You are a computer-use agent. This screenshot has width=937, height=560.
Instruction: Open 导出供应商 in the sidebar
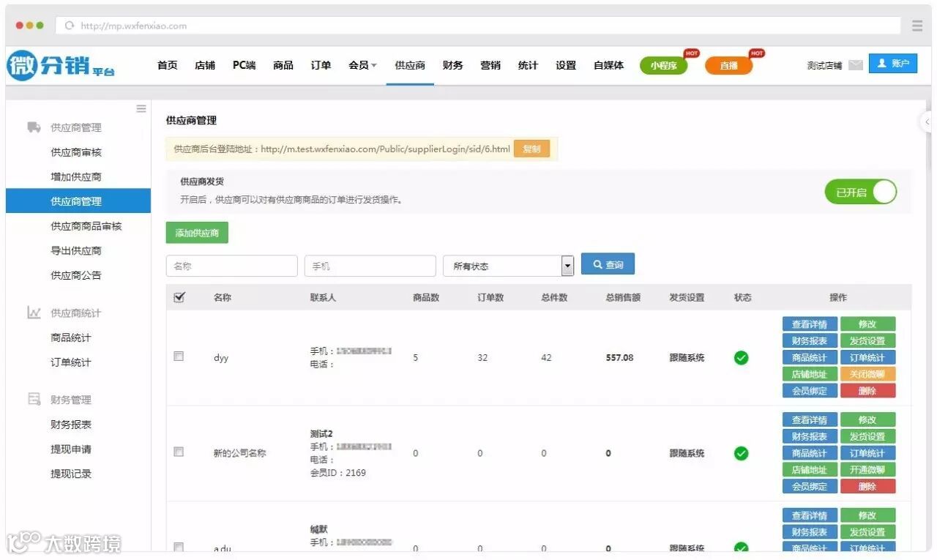pyautogui.click(x=76, y=250)
